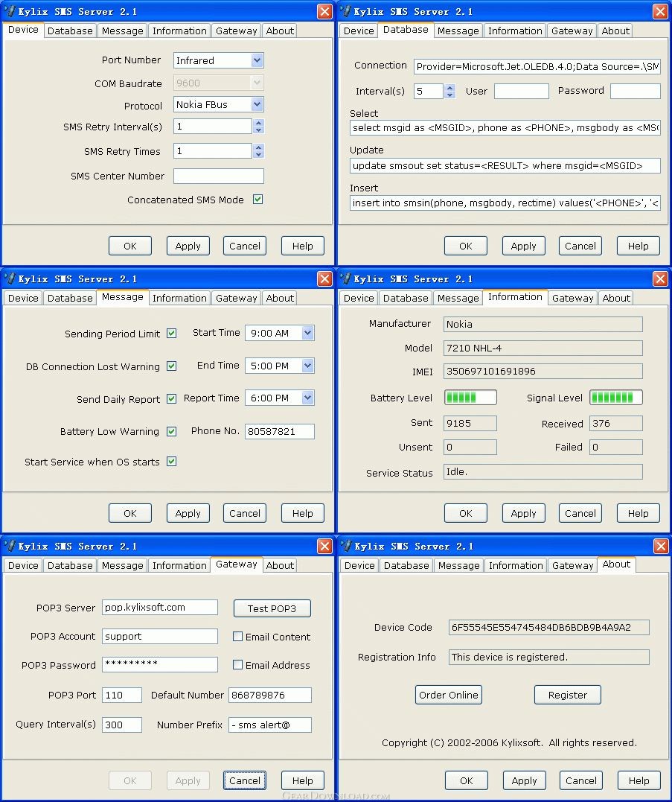Enable the Email Content checkbox
This screenshot has height=802, width=672.
[237, 636]
